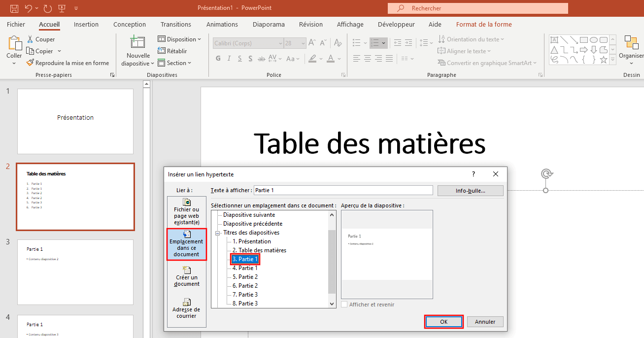Tick the 'Afficher et revenir' checkbox

(344, 304)
